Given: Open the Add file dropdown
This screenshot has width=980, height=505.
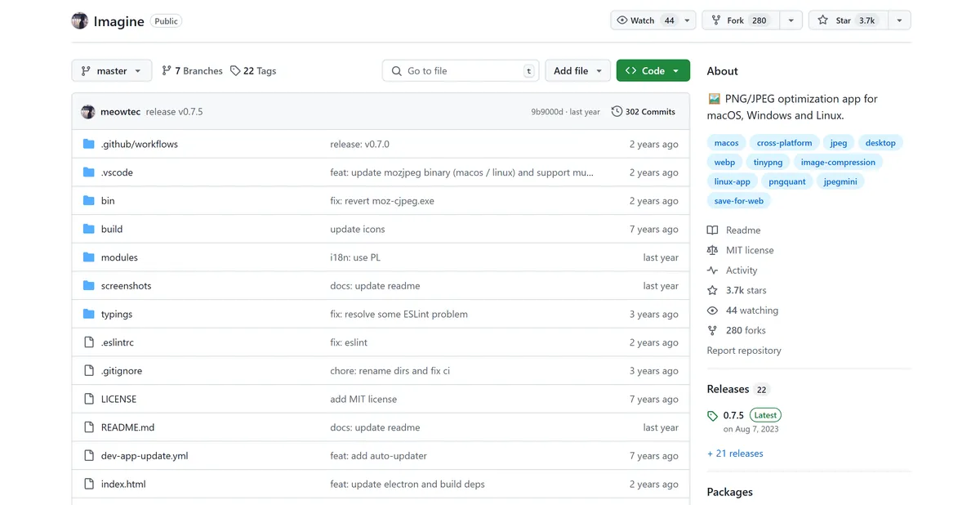Looking at the screenshot, I should point(577,71).
